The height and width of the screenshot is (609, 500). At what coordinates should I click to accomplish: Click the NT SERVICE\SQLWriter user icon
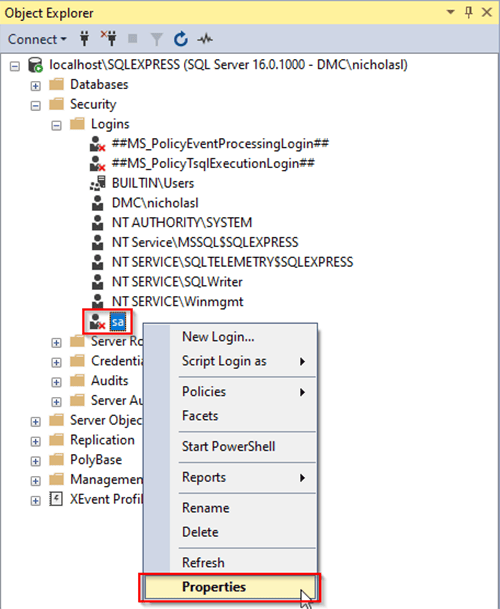click(98, 282)
